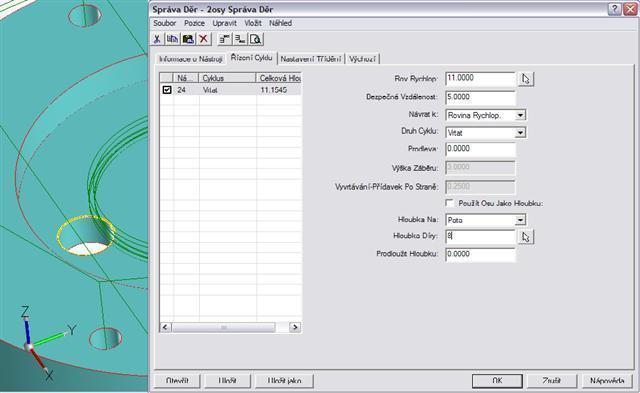Open the Vložit menu

[x=253, y=23]
